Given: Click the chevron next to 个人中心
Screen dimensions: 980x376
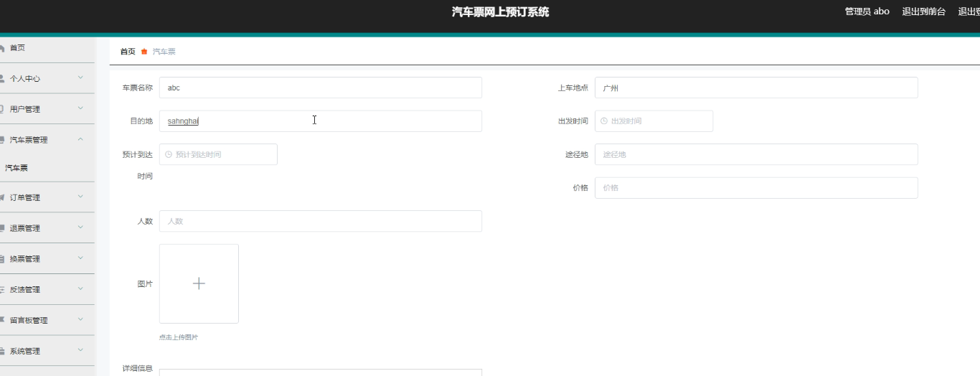Looking at the screenshot, I should [x=80, y=77].
